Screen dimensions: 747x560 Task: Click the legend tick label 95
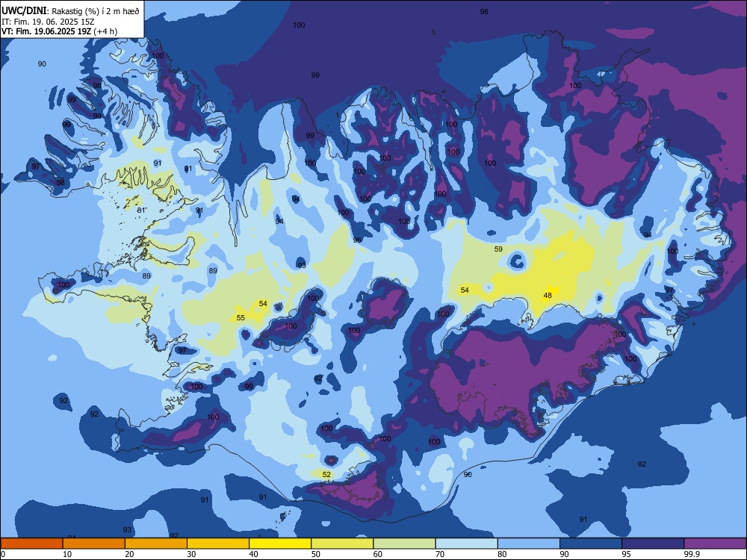626,554
